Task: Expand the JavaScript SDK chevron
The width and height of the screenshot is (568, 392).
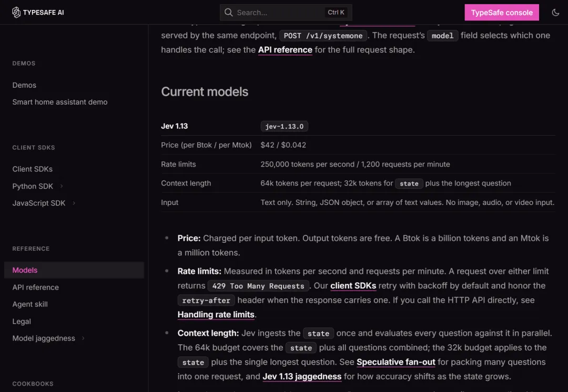Action: point(74,203)
